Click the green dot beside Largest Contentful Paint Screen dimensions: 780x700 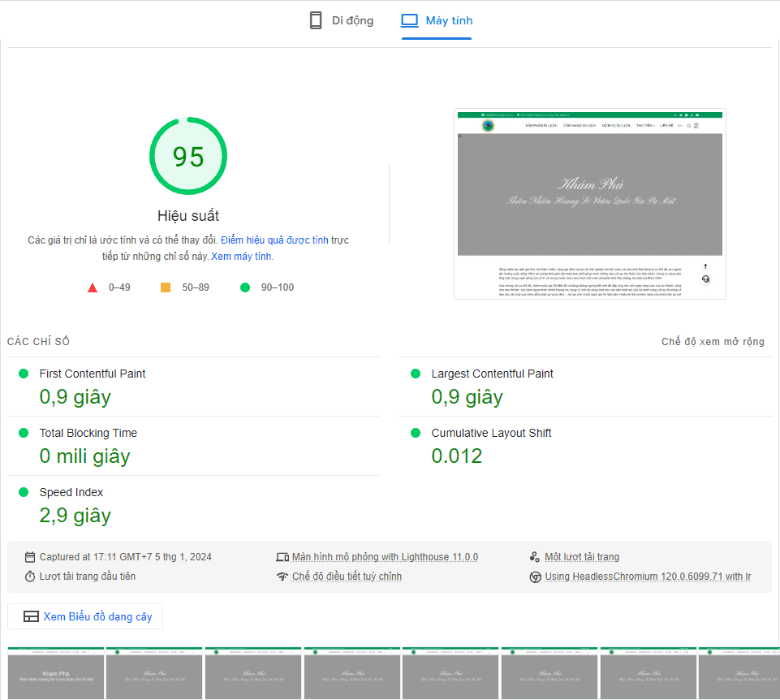coord(416,374)
